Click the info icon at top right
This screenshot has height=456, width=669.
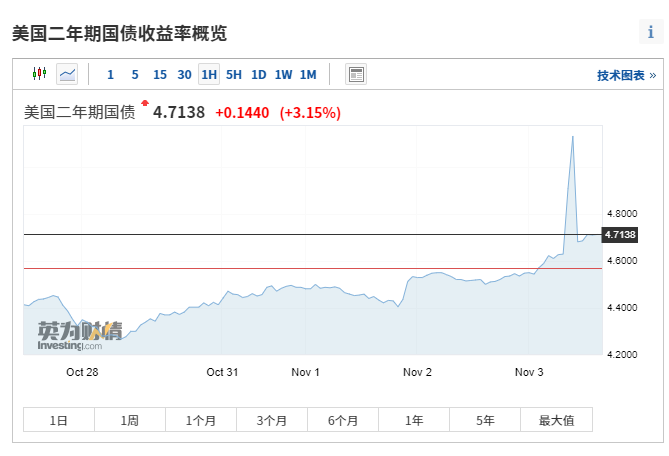coord(650,32)
